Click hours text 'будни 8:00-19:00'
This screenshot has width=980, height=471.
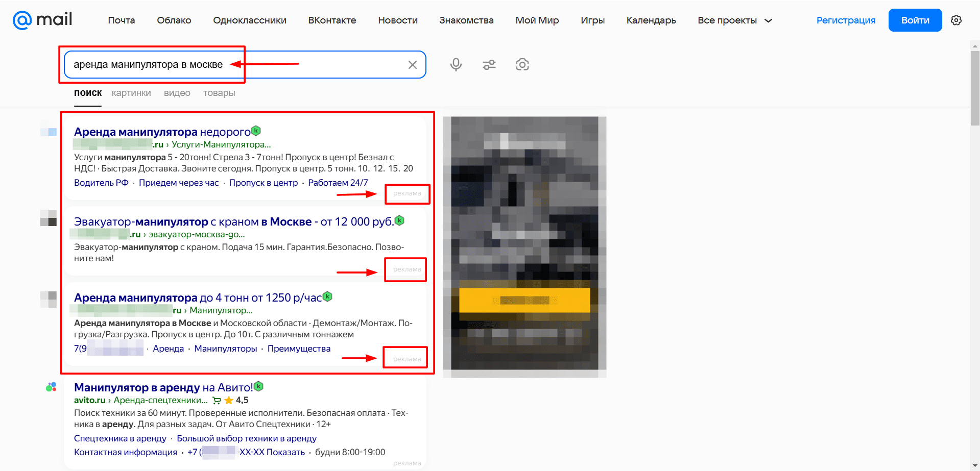tap(350, 452)
